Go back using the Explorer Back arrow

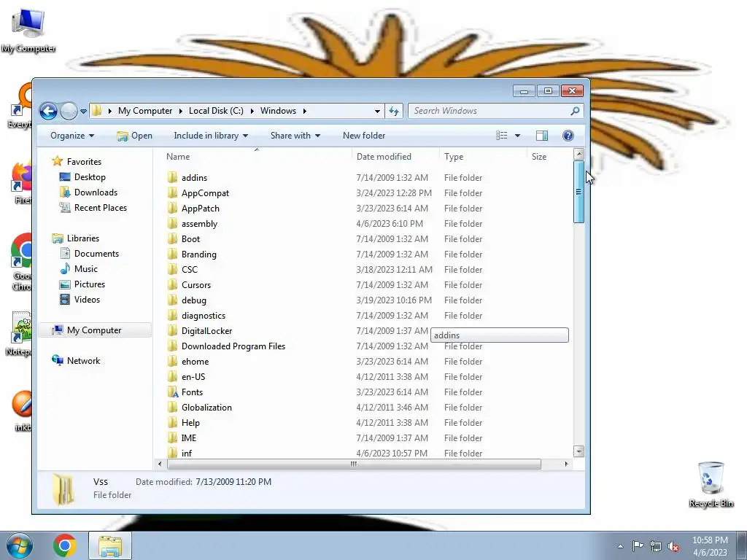[x=48, y=111]
